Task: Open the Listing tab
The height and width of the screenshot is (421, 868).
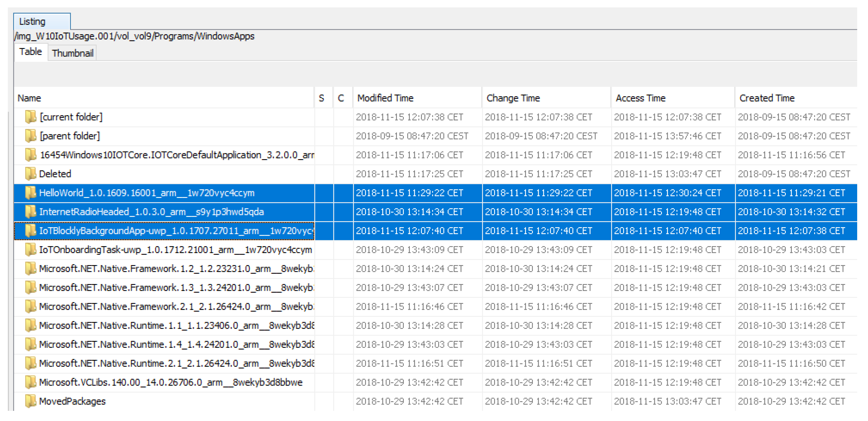Action: [x=32, y=22]
